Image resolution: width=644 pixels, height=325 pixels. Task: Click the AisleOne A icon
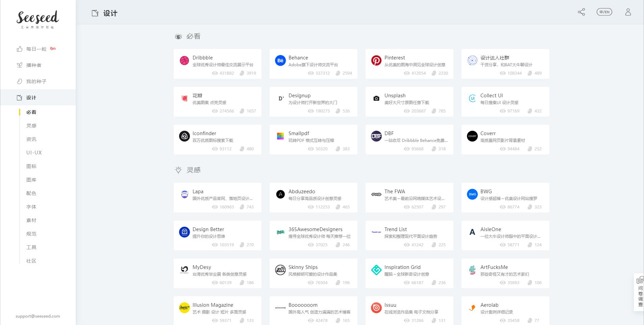click(x=472, y=232)
